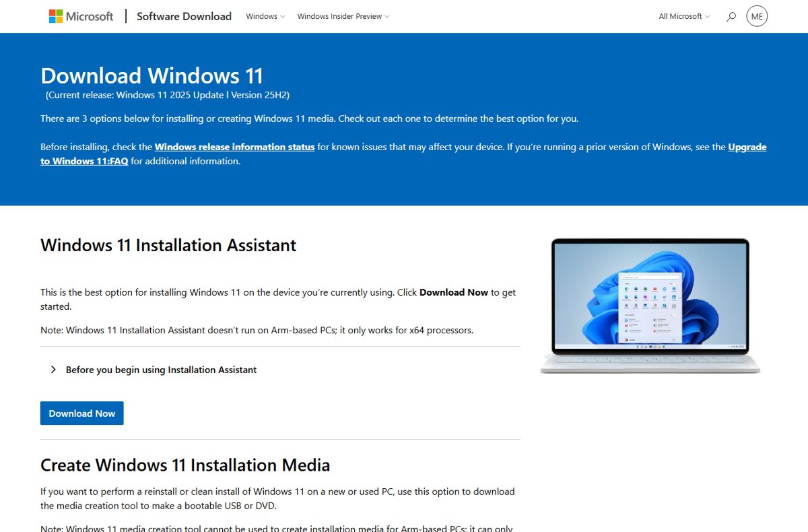808x532 pixels.
Task: Click the Microsoft logo
Action: 81,16
